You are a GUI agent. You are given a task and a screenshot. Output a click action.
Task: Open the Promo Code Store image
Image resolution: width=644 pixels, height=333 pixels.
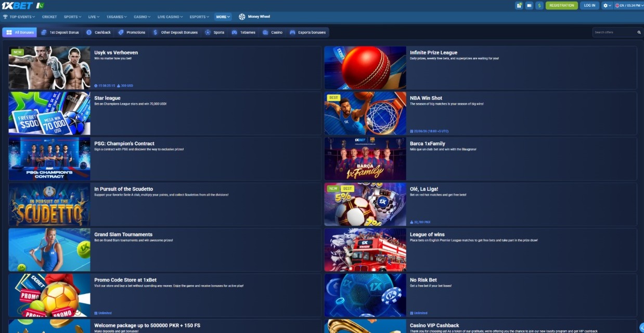[49, 296]
